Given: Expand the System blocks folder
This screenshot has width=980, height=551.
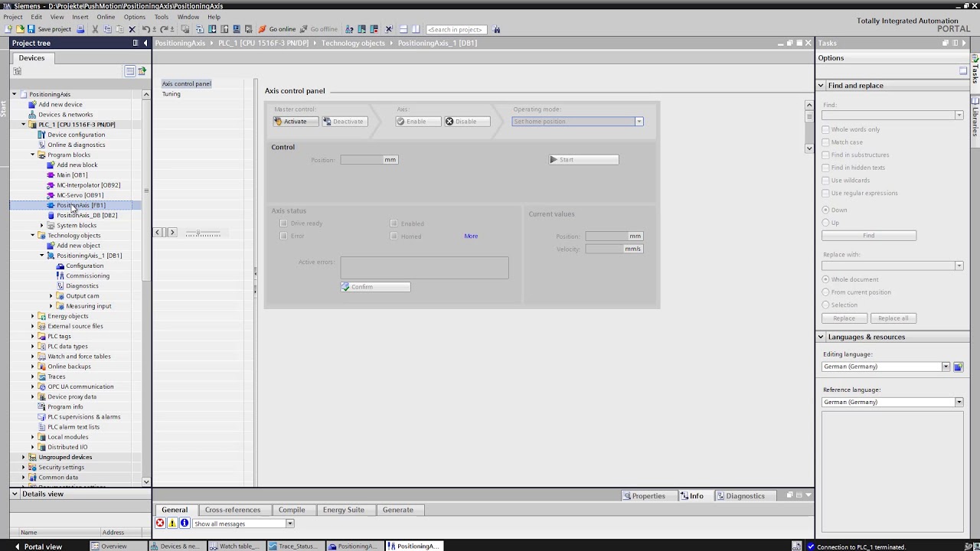Looking at the screenshot, I should 42,226.
